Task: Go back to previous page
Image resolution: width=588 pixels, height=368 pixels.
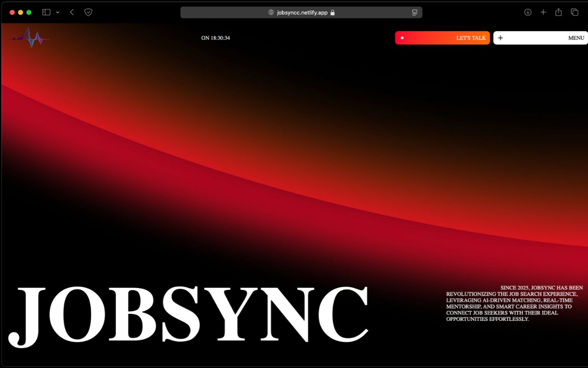Action: click(72, 12)
